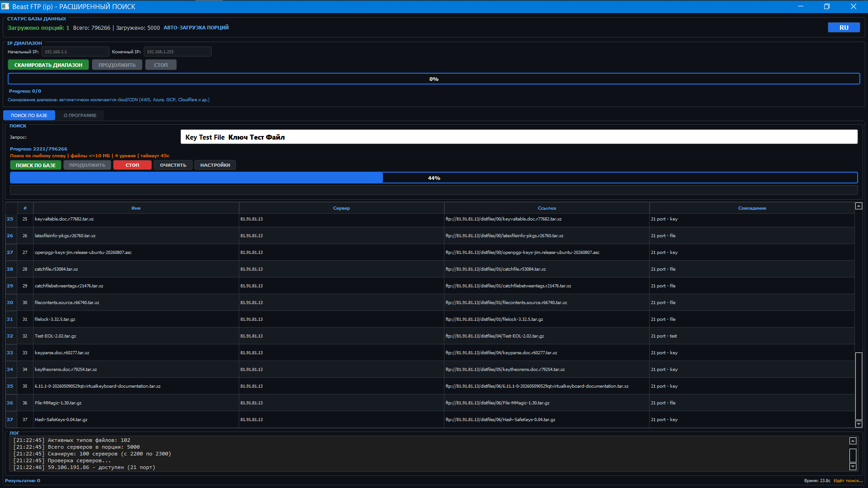Select file name openpgp-keys-jim.release-ubuntu-20260807.asc
Viewport: 868px width, 488px height.
[x=83, y=253]
